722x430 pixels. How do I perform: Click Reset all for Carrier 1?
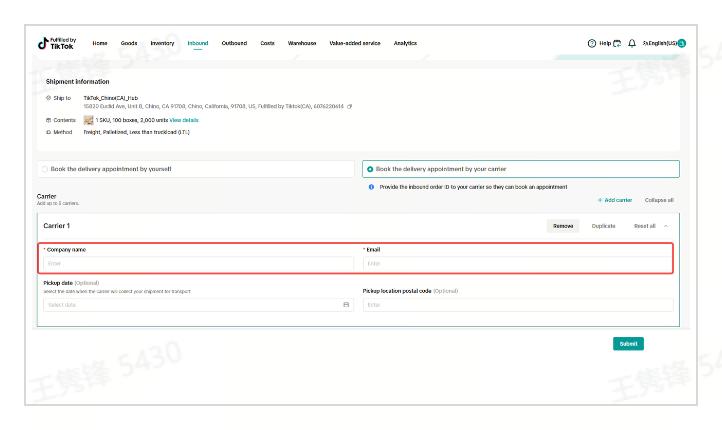click(644, 226)
